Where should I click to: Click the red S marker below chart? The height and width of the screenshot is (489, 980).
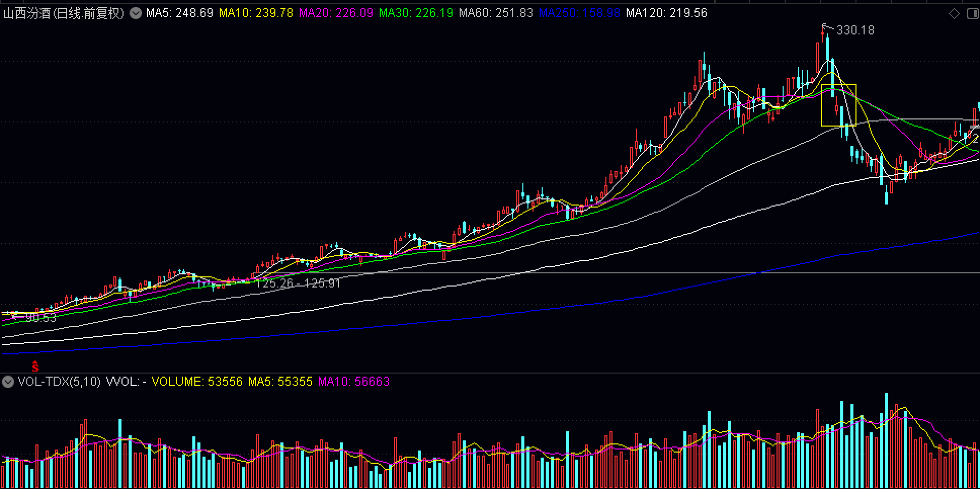tap(35, 366)
